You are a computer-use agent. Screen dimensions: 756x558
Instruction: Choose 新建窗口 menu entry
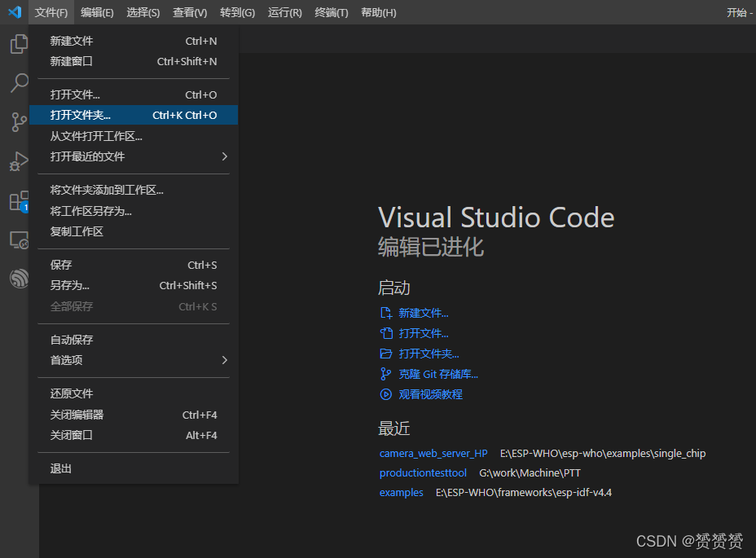[x=134, y=61]
